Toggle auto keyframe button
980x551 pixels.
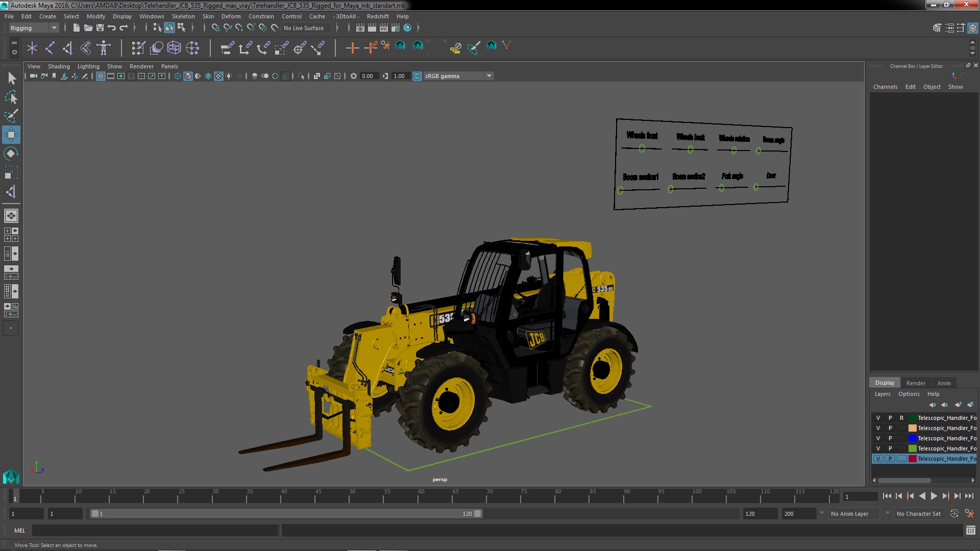(954, 514)
